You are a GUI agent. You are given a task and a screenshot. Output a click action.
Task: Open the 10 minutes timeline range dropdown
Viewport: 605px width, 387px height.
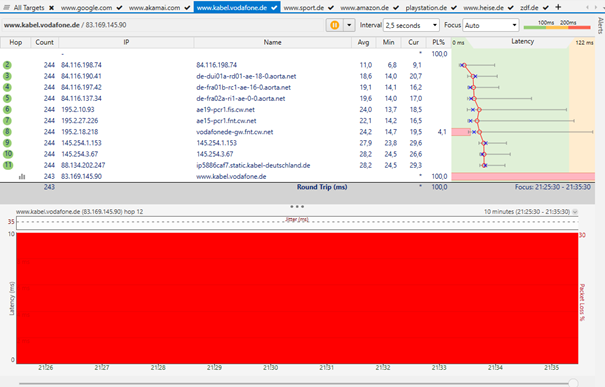pyautogui.click(x=575, y=212)
